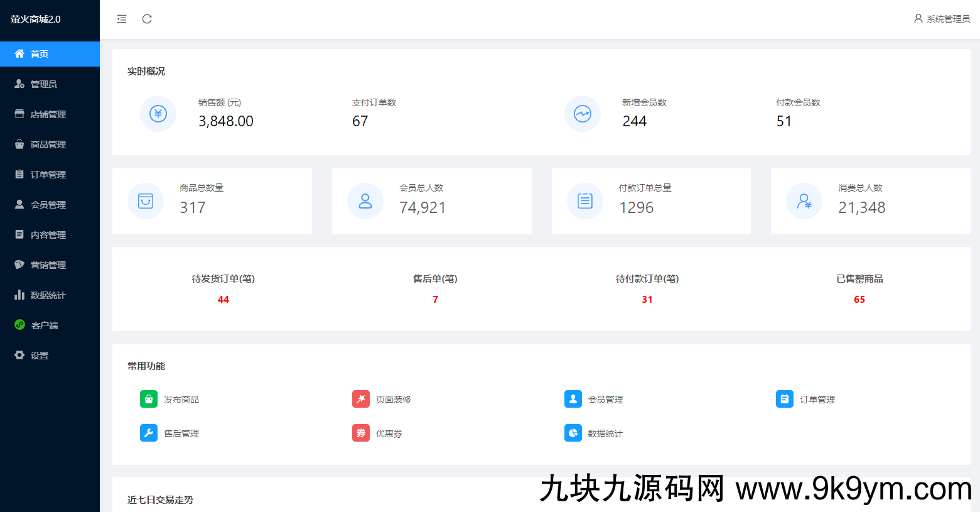Click the green 发布商品 shortcut icon
Screen dimensions: 980x512
point(149,399)
